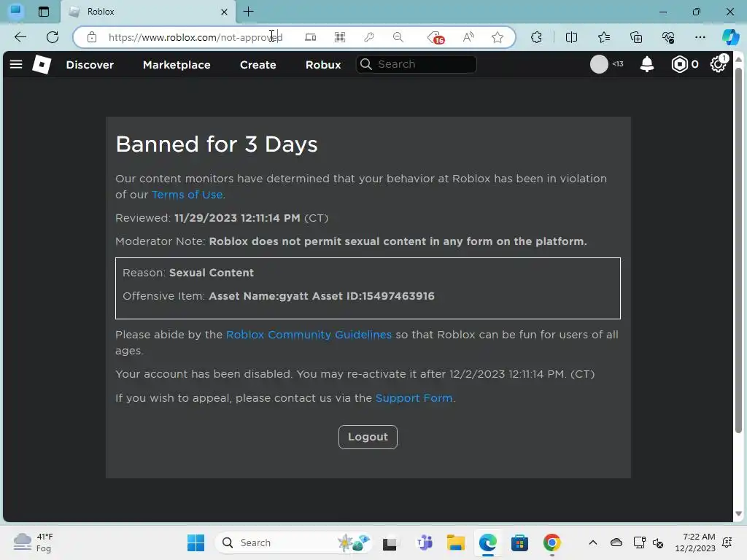Screen dimensions: 747x560
Task: Open the Terms of Use link
Action: pyautogui.click(x=187, y=195)
